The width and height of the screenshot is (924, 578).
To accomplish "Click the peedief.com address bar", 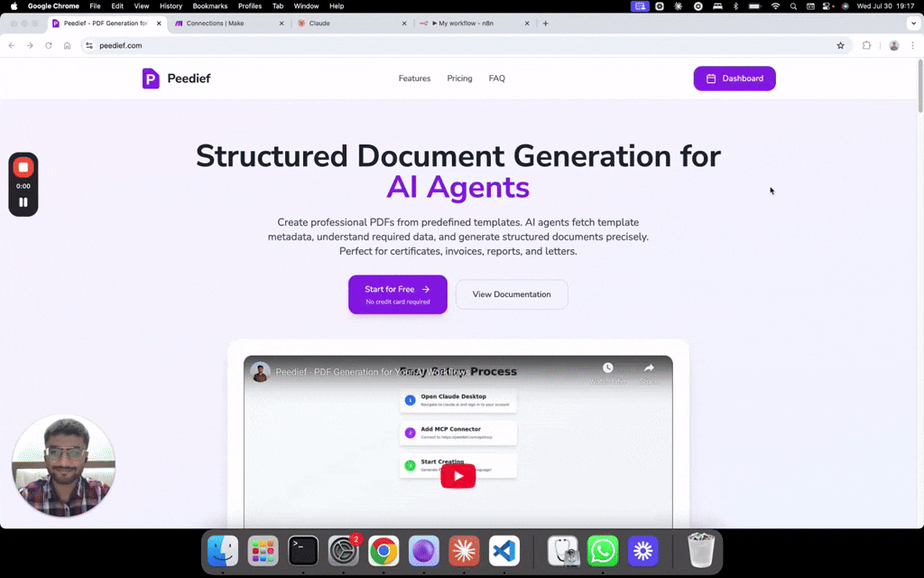I will 466,45.
